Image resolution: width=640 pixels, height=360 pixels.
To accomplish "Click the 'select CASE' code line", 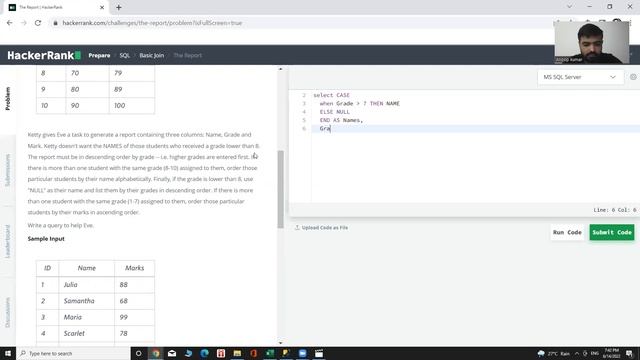I will point(331,95).
